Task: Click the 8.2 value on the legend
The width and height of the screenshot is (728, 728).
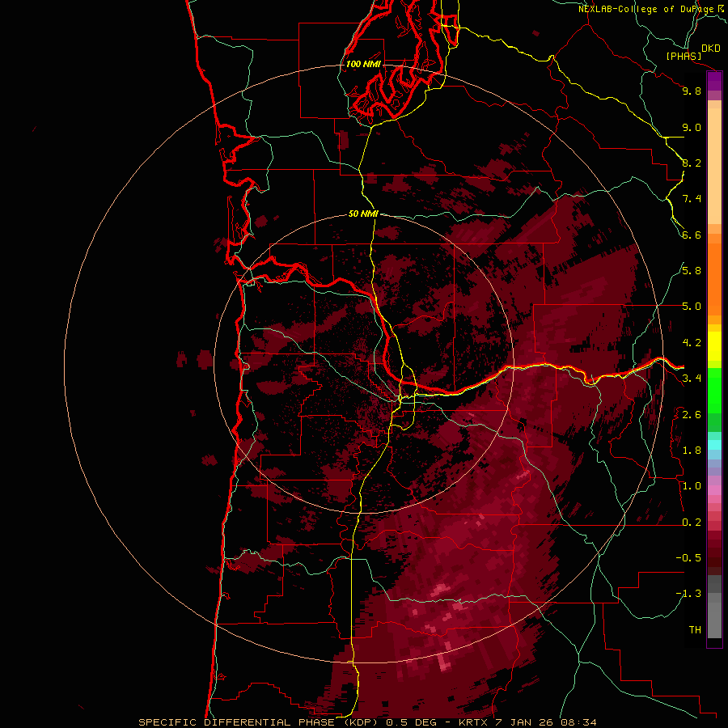Action: click(x=692, y=163)
